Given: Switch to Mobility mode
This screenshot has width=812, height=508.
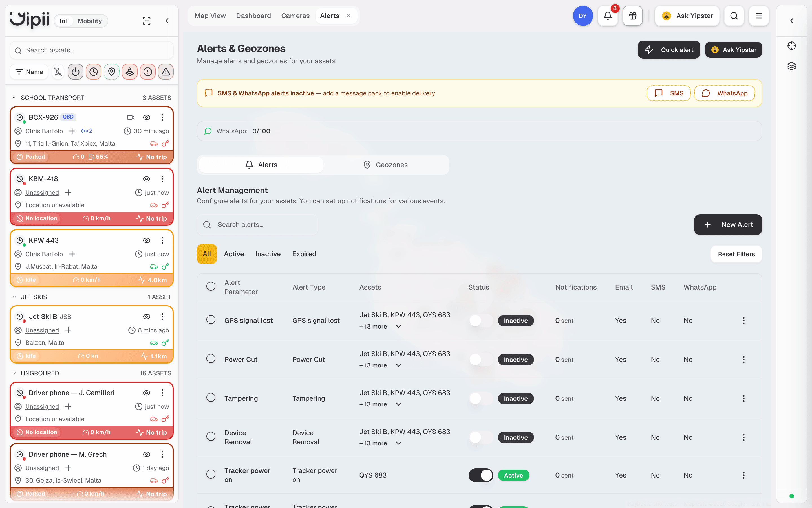Looking at the screenshot, I should (x=90, y=21).
